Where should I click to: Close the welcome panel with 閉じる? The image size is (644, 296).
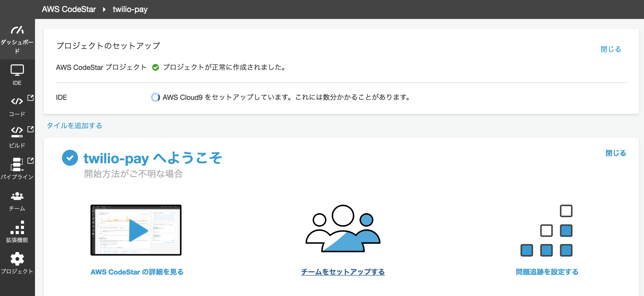pos(616,153)
